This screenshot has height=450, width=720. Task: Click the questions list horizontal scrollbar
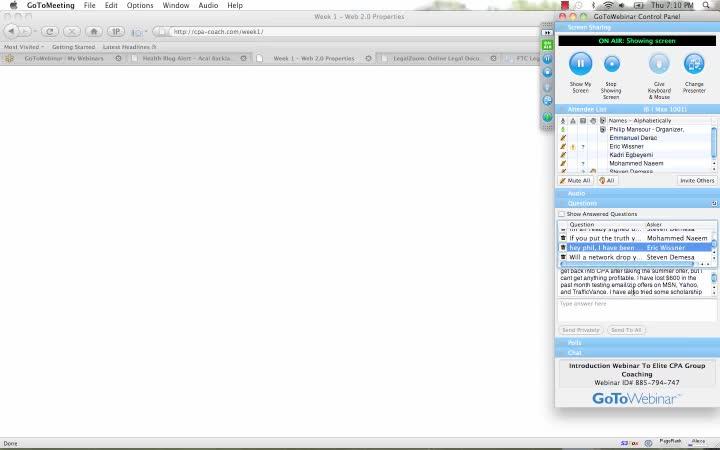[627, 264]
